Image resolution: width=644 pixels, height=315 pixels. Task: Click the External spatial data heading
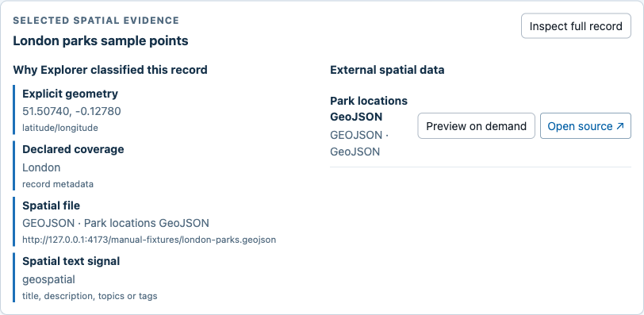tap(387, 70)
